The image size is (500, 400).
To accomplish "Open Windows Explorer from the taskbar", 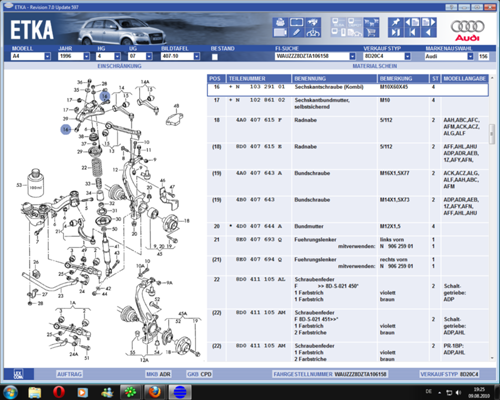I will (34, 392).
